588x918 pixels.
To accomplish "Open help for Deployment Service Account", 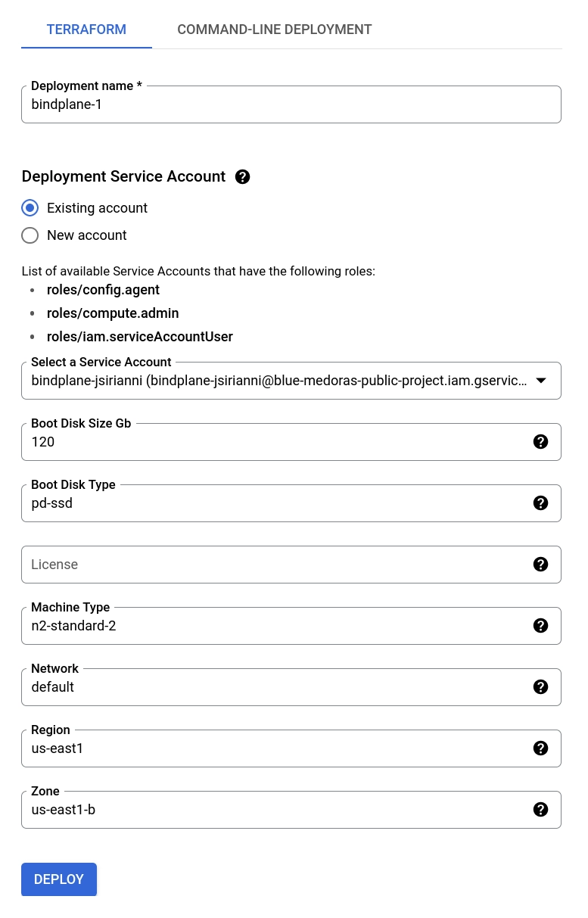I will pyautogui.click(x=242, y=177).
